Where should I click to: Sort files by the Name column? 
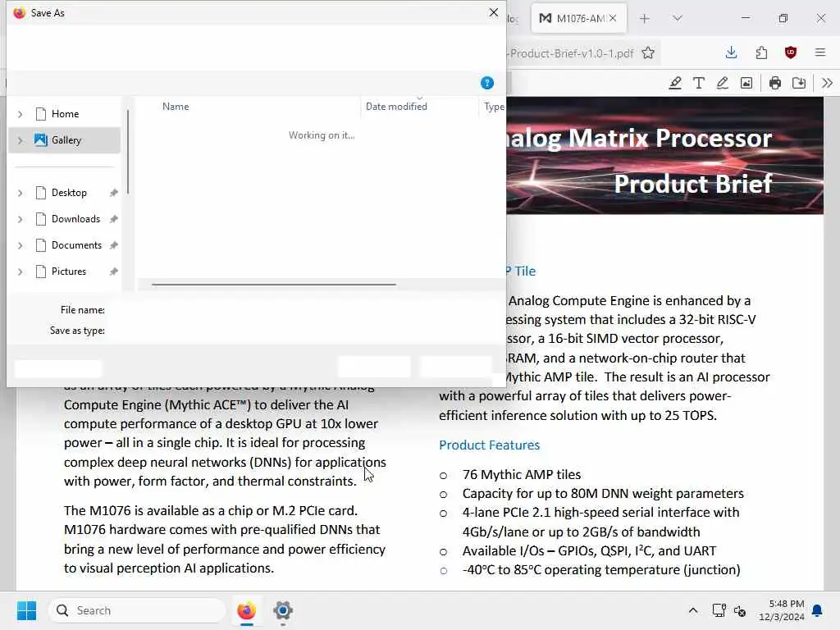176,106
